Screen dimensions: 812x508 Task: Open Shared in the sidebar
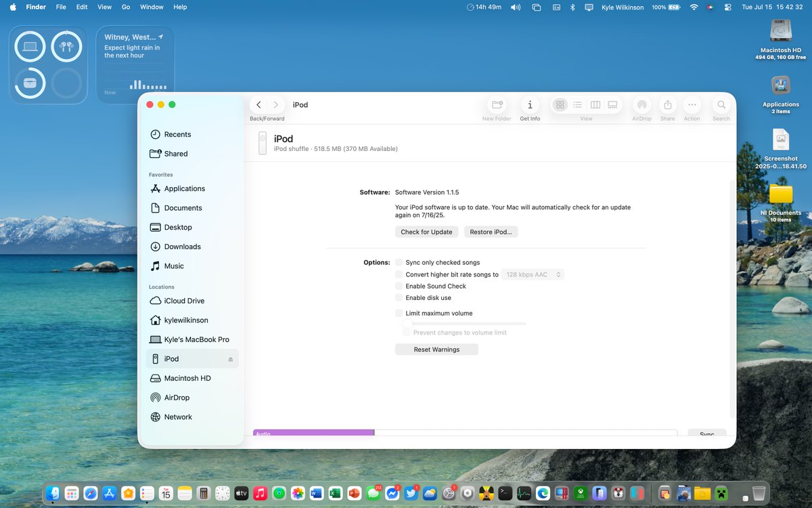[192, 154]
